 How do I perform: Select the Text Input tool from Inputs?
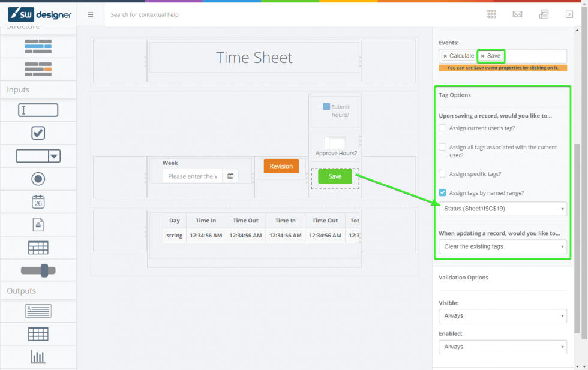click(x=38, y=110)
